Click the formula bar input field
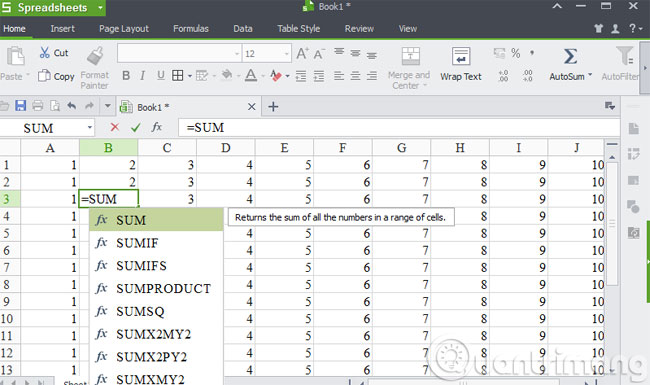The image size is (650, 385). [x=399, y=128]
